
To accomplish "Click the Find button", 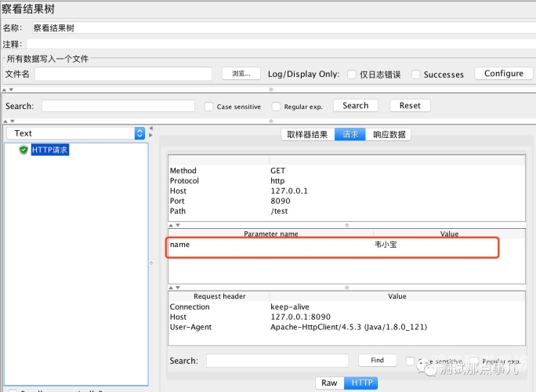I will [x=378, y=360].
